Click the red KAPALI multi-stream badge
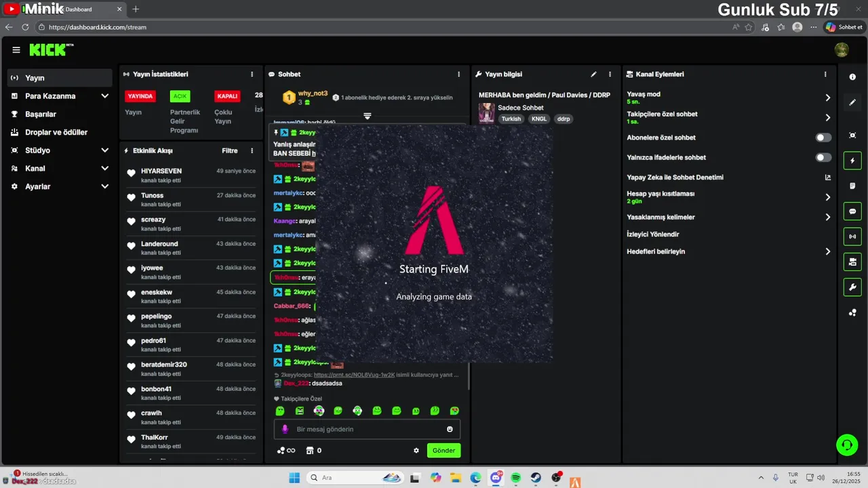This screenshot has width=868, height=488. 227,96
